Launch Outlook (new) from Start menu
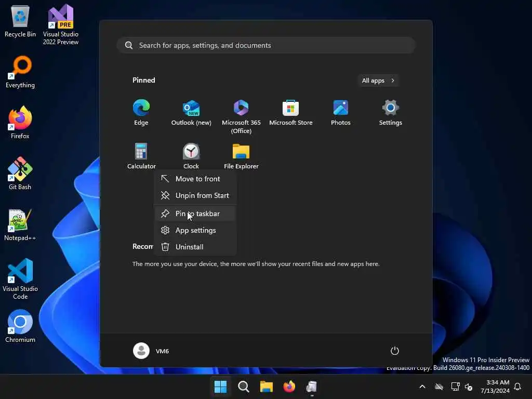 (191, 113)
